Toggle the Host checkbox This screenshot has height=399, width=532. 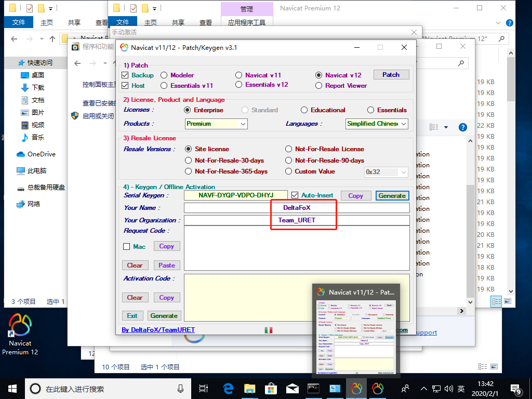coord(125,86)
